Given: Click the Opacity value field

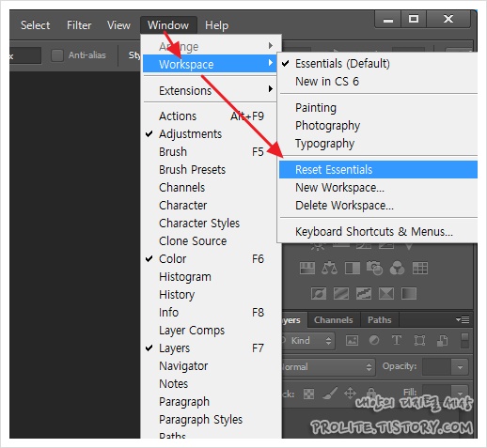Looking at the screenshot, I should (437, 367).
